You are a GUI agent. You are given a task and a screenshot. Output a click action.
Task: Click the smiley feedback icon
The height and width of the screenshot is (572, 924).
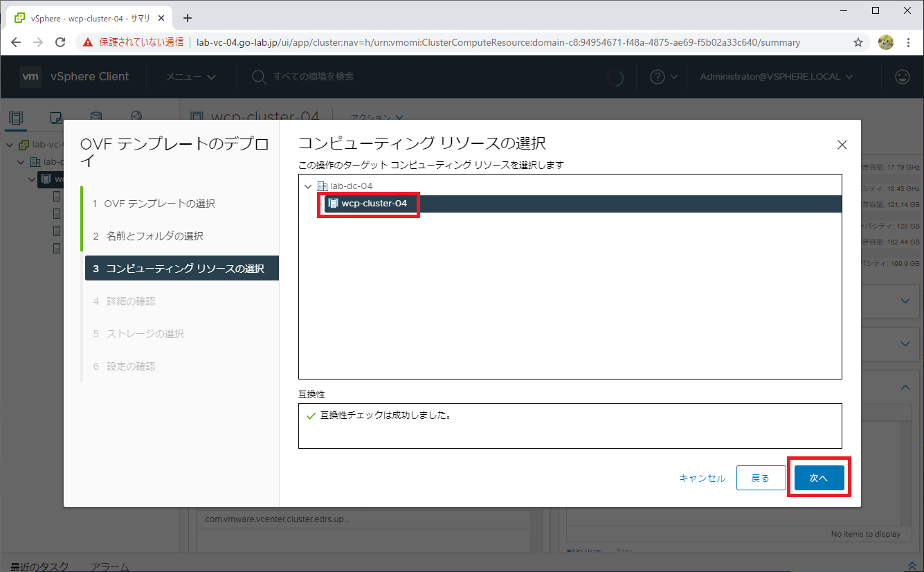click(902, 77)
